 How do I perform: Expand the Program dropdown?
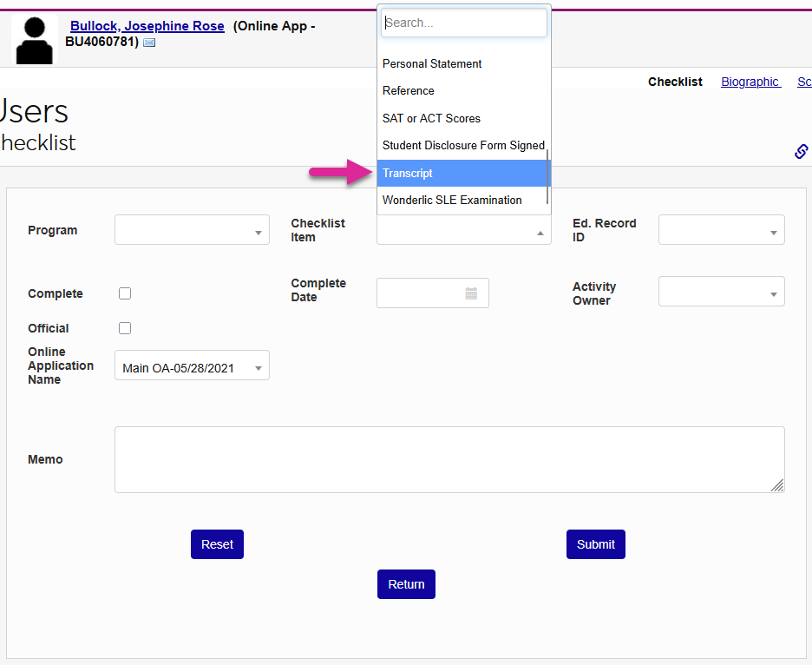click(192, 231)
